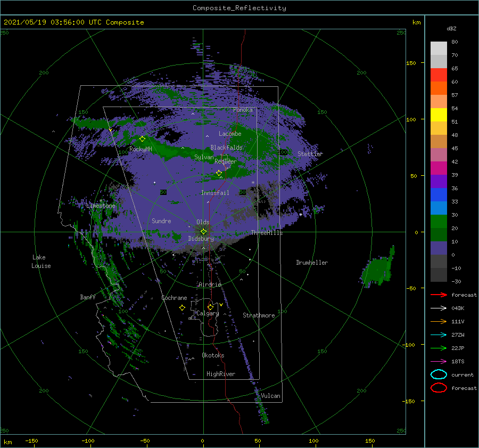Click the yellow diamond marker below RedDeer
This screenshot has width=479, height=448.
tap(219, 173)
